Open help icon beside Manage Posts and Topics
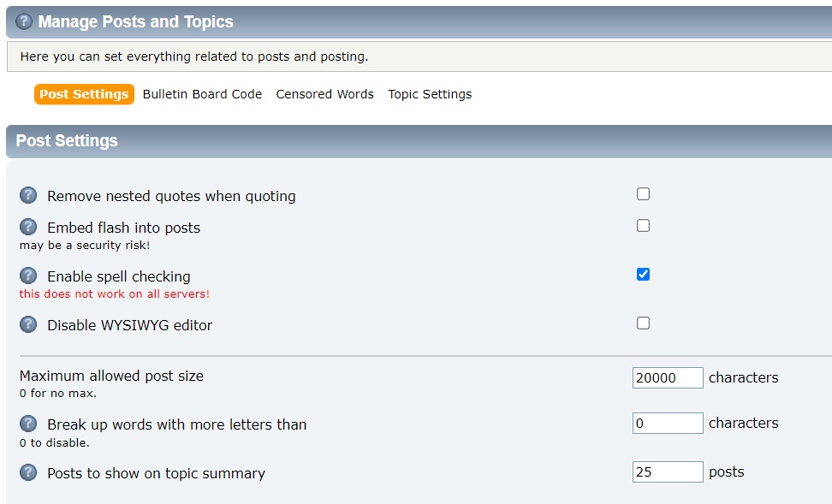The image size is (832, 504). click(24, 21)
